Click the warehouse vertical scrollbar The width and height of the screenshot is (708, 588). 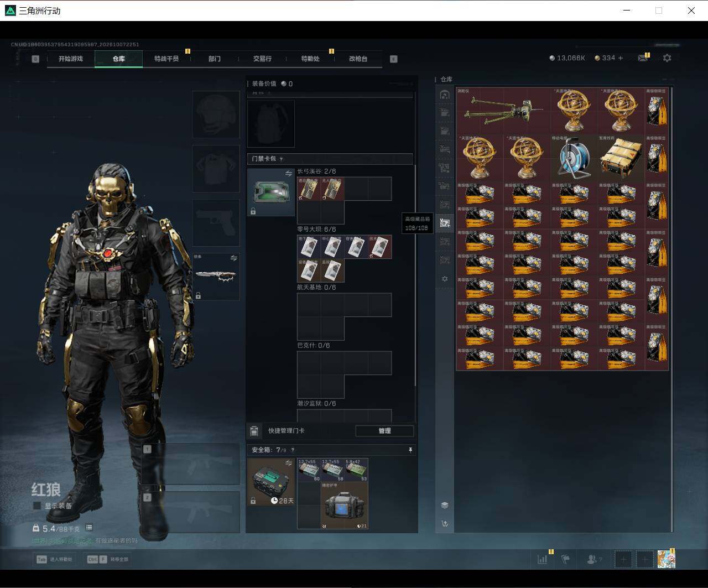click(x=672, y=309)
